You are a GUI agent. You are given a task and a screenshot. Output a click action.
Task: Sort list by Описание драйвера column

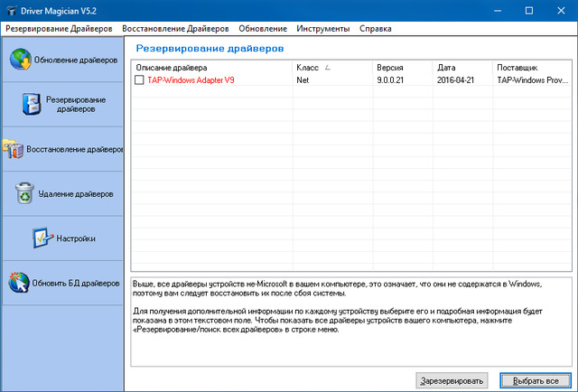(x=172, y=68)
